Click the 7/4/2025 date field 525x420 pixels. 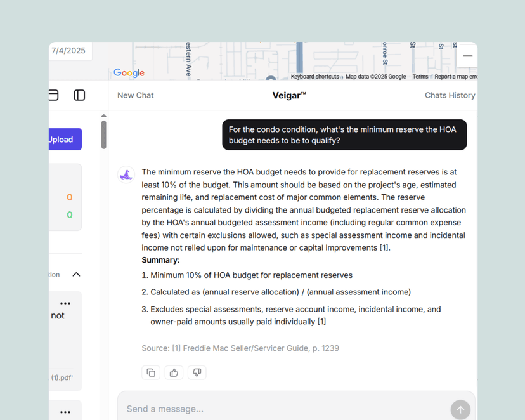coord(70,51)
